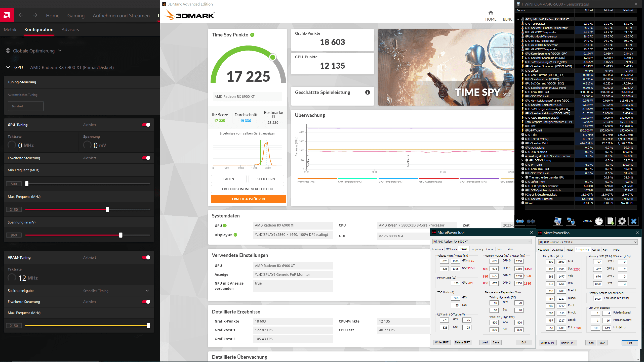Click the left MorePowerTool title bar icon
Viewport: 644px width, 362px height.
point(434,233)
